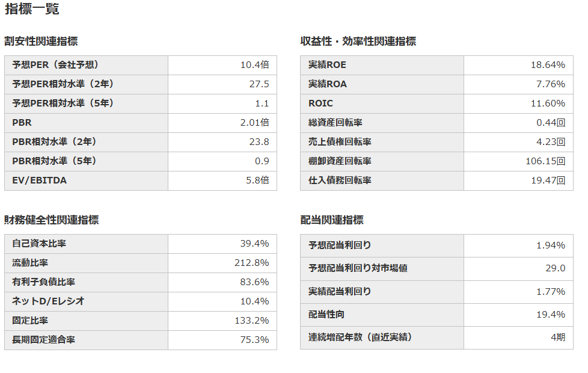Select the 配当性向 value 19.4%
The height and width of the screenshot is (373, 588).
[x=551, y=315]
